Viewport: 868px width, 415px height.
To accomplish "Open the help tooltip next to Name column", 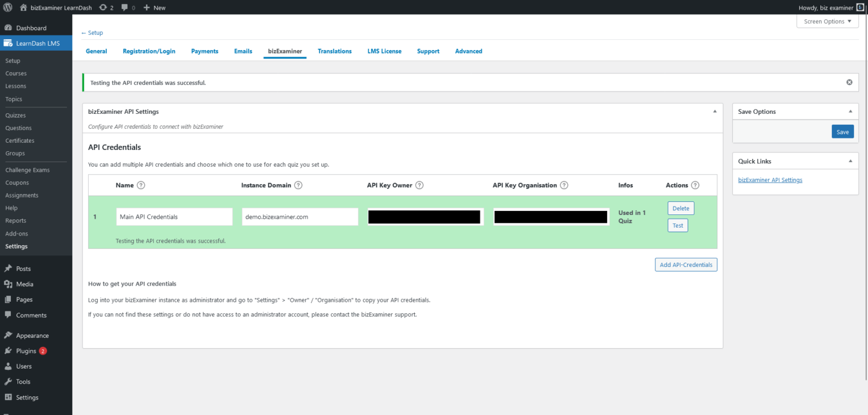I will tap(140, 185).
